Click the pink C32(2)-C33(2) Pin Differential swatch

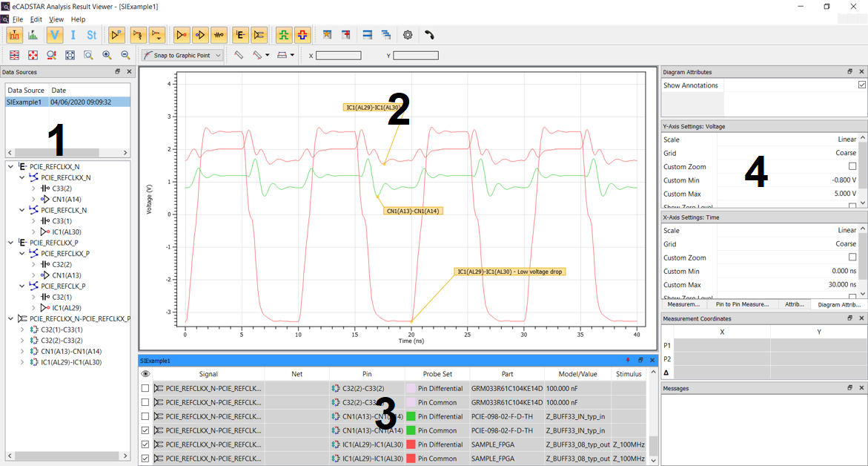click(x=411, y=388)
